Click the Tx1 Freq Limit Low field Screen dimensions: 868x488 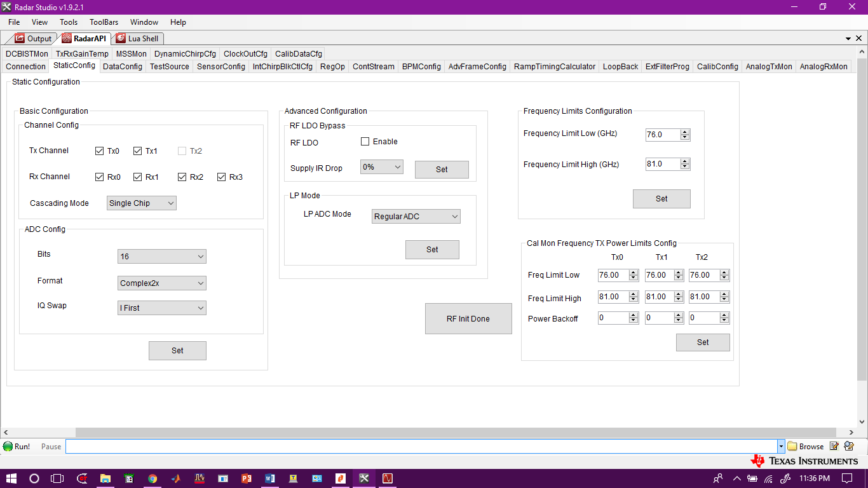(660, 275)
